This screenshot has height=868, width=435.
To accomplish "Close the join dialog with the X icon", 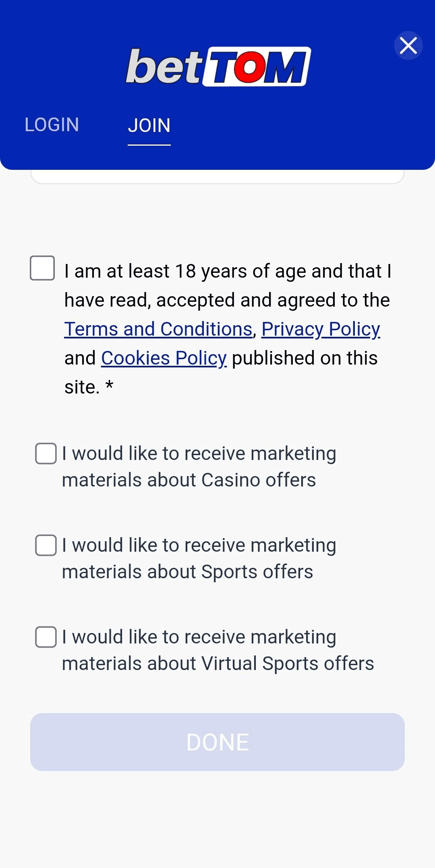I will click(408, 45).
